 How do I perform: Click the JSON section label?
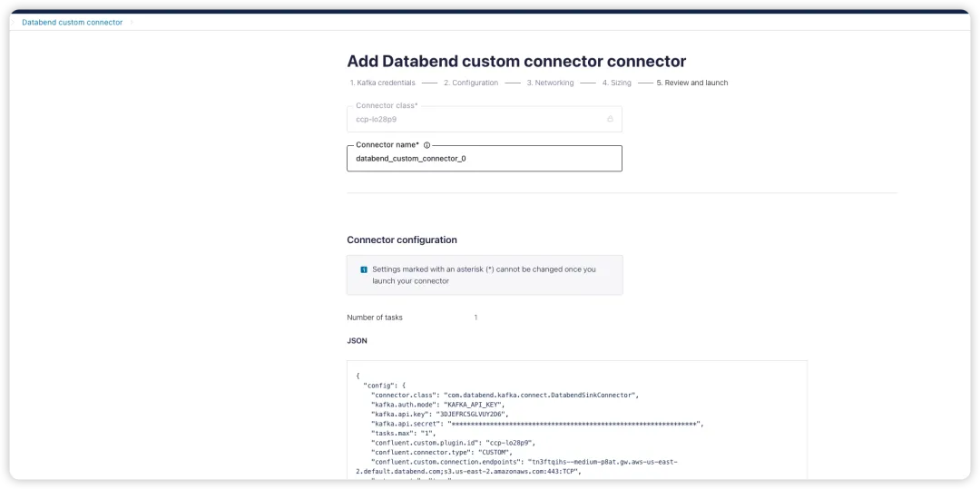point(357,341)
